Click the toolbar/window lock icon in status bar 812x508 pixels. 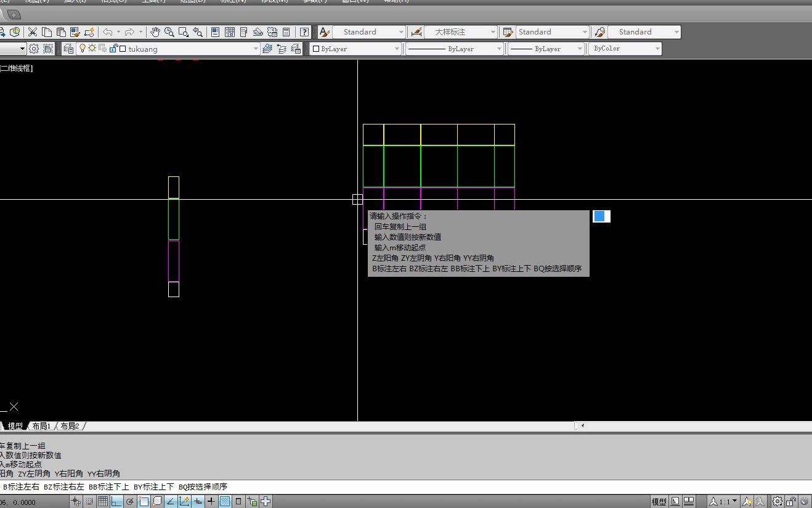point(791,501)
